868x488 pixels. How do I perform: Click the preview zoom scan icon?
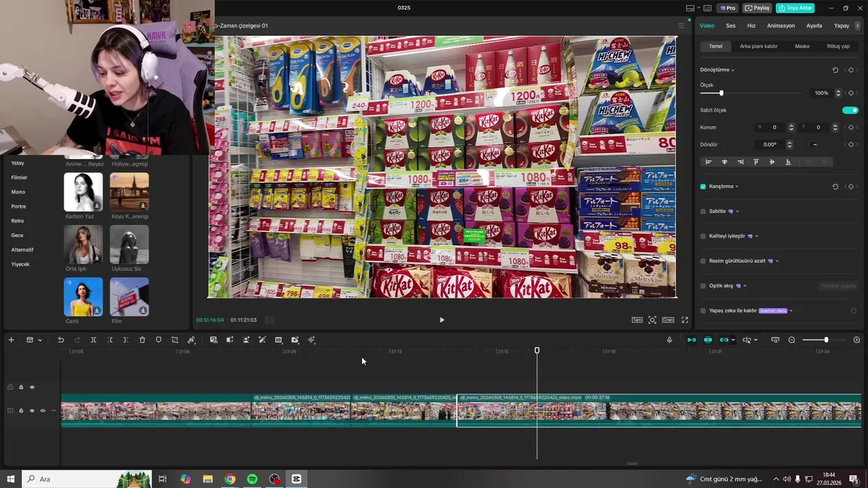tap(652, 320)
